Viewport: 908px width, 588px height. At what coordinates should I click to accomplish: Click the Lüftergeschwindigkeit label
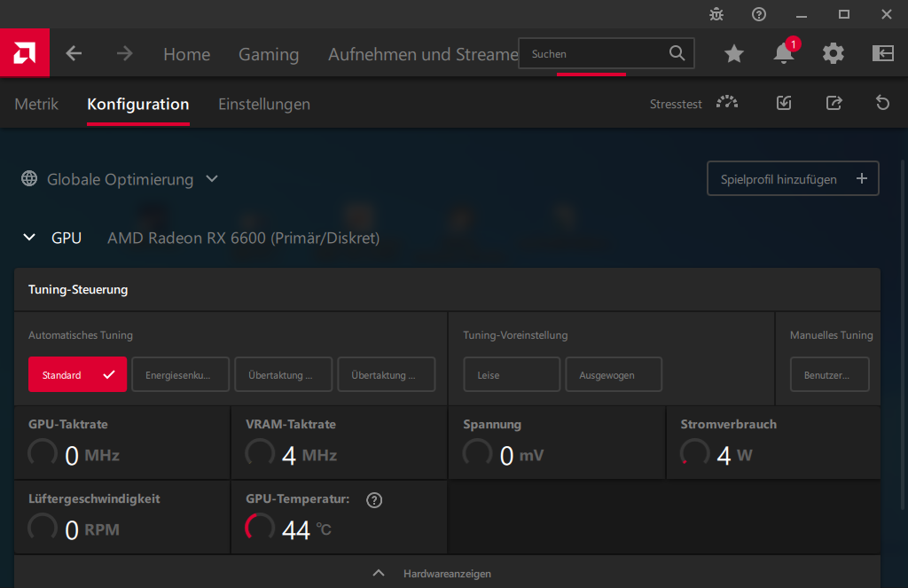(x=94, y=498)
